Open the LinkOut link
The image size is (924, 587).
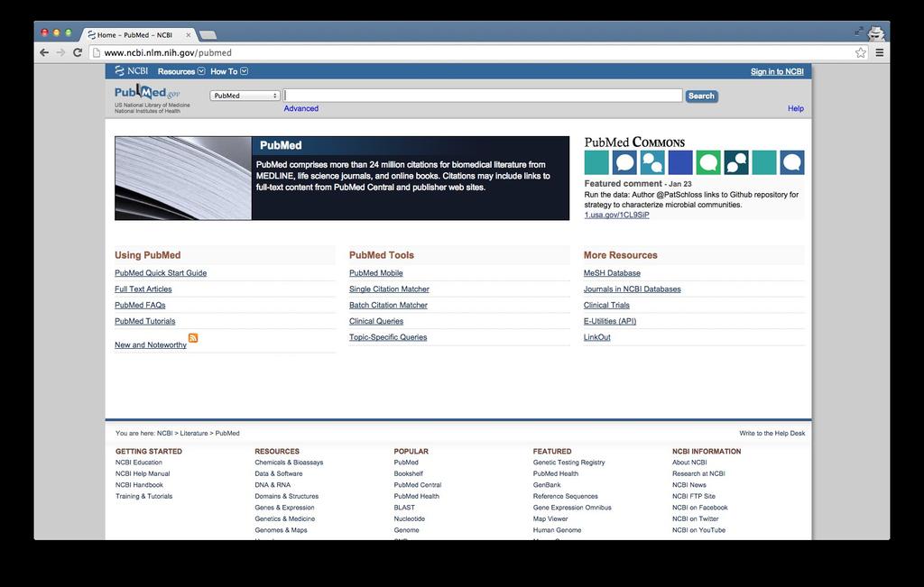coord(597,337)
